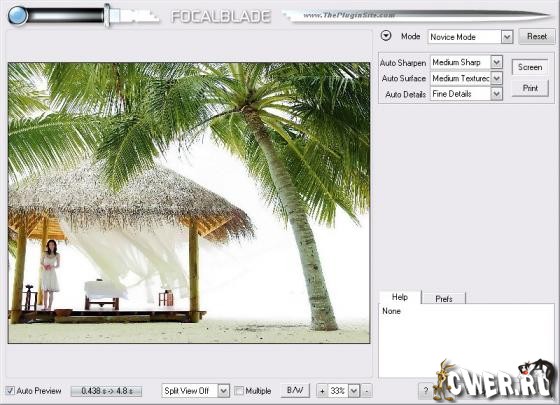The width and height of the screenshot is (560, 405).
Task: Open help with the question mark button
Action: click(425, 391)
